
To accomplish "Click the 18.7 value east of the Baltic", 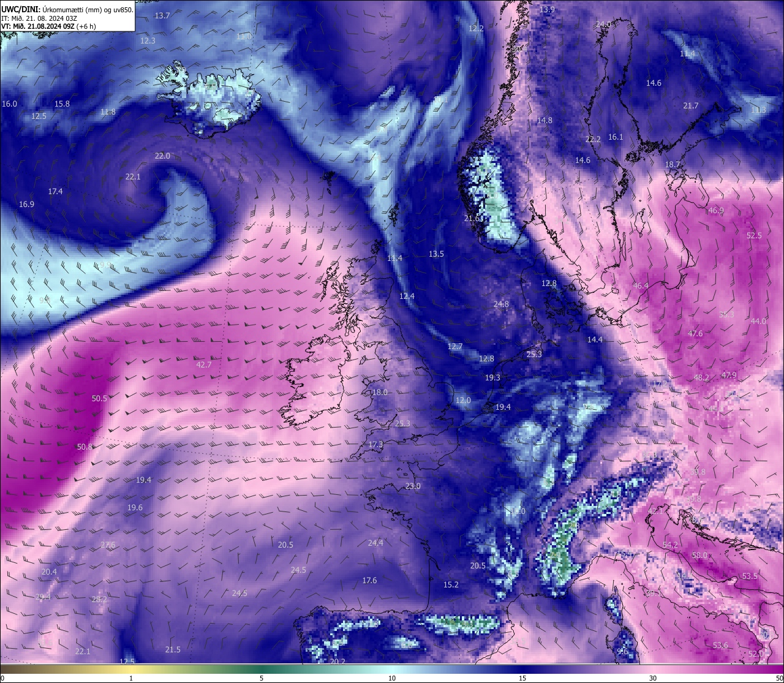I will click(x=673, y=164).
